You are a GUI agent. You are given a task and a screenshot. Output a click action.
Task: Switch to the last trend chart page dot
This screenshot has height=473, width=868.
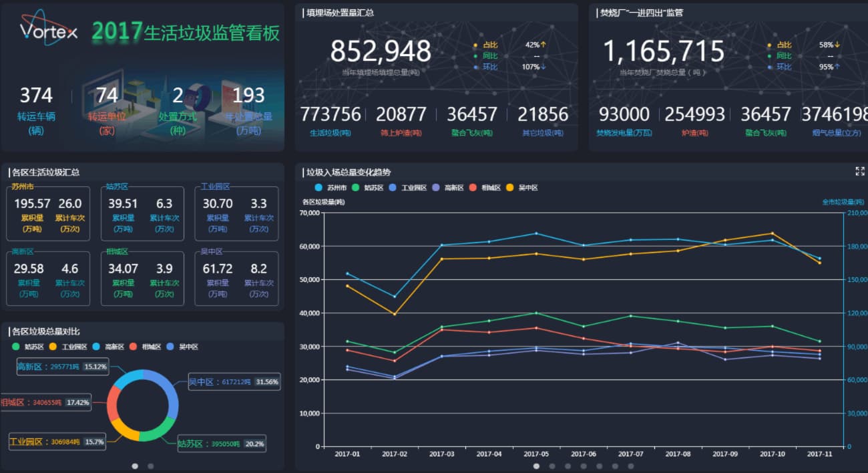(x=631, y=466)
